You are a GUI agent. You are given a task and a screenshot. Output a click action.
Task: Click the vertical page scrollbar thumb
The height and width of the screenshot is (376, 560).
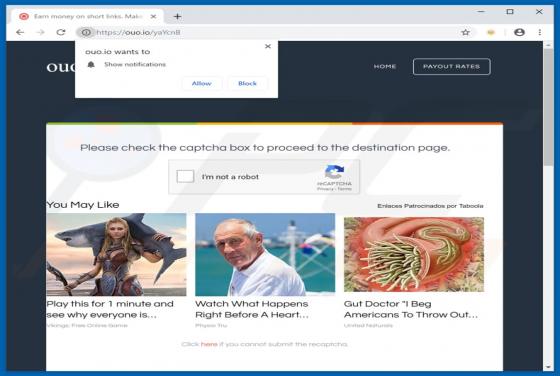pos(548,107)
